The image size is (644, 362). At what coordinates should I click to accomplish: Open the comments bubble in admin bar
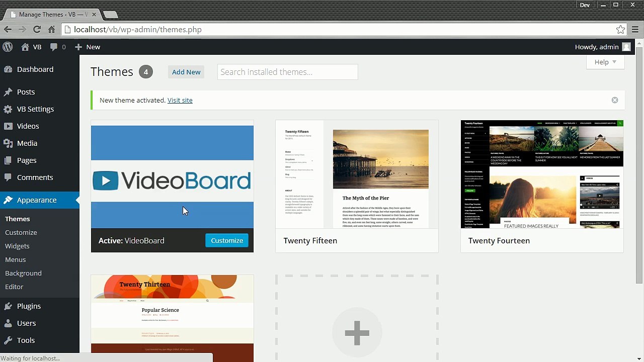click(54, 47)
